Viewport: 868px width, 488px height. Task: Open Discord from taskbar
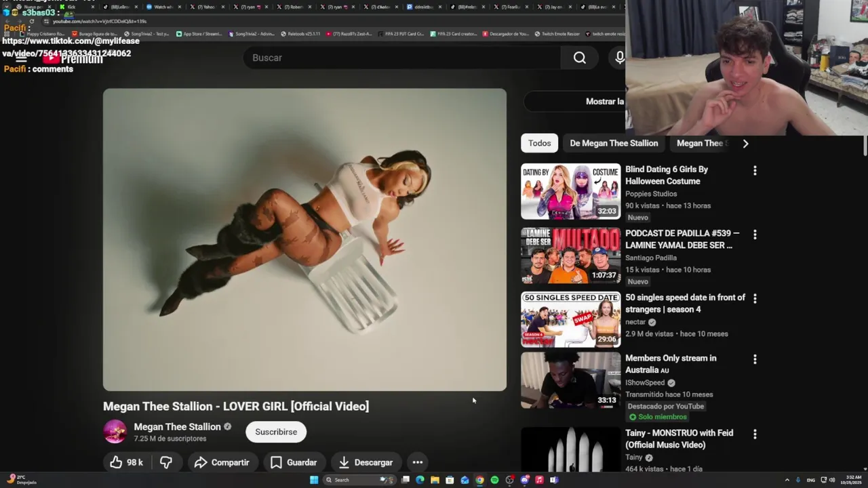click(x=525, y=480)
